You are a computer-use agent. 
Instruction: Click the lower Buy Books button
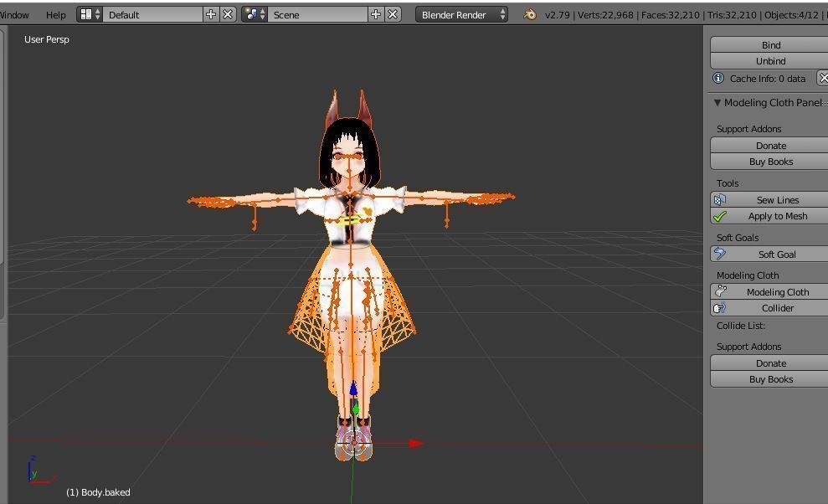click(770, 378)
